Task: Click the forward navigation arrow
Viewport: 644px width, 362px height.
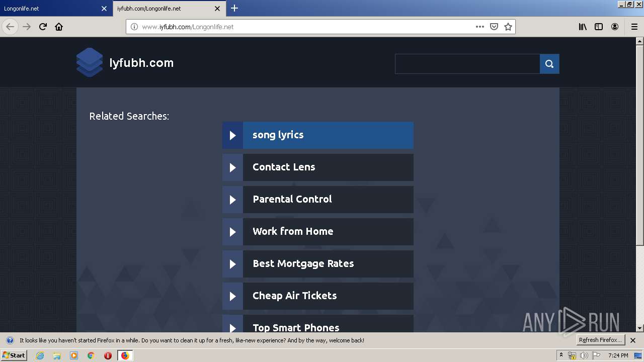Action: tap(27, 27)
